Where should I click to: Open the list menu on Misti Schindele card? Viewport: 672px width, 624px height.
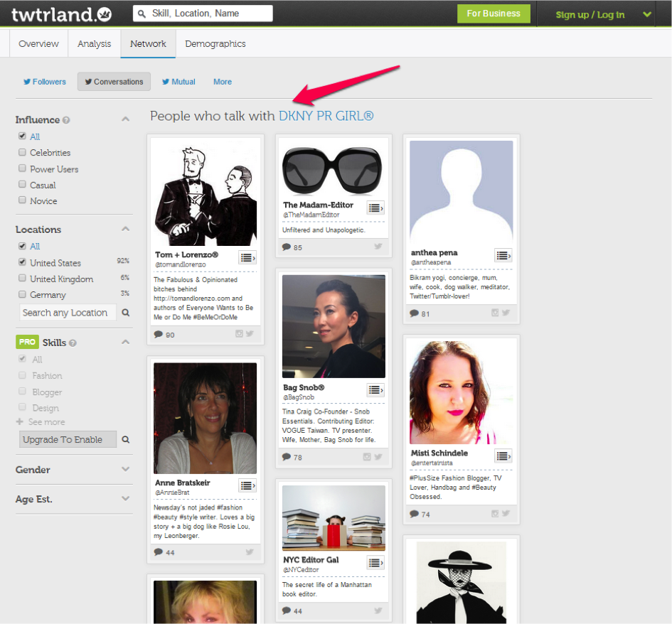(503, 456)
